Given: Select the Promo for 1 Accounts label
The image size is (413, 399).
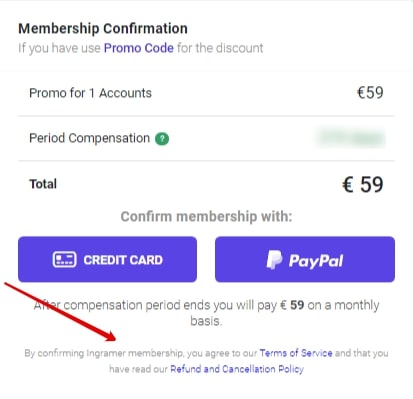Looking at the screenshot, I should [x=90, y=93].
